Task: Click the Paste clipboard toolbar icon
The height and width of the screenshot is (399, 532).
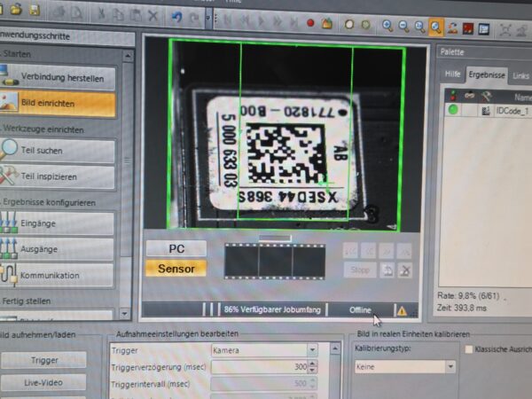Action: click(x=136, y=15)
